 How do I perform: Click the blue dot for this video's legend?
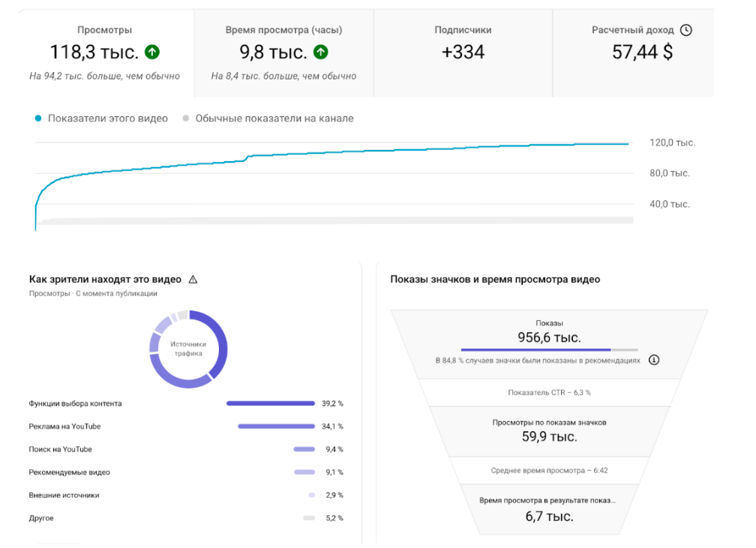coord(38,118)
